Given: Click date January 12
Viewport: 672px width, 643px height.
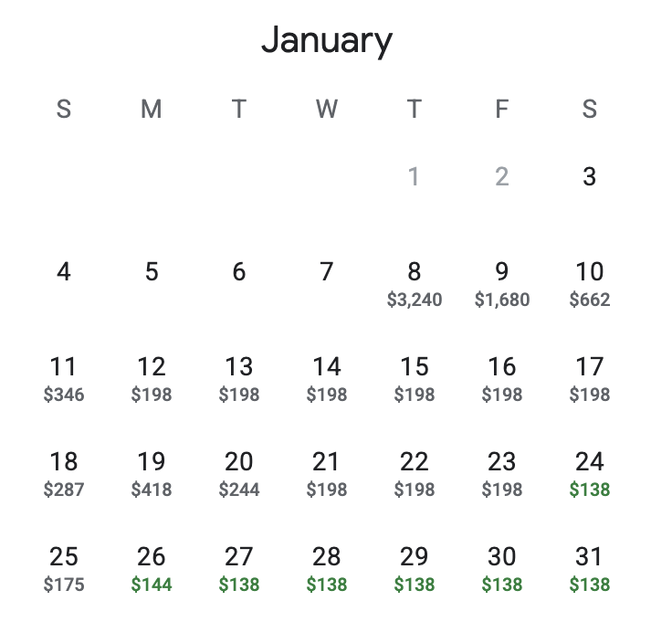Looking at the screenshot, I should 152,378.
